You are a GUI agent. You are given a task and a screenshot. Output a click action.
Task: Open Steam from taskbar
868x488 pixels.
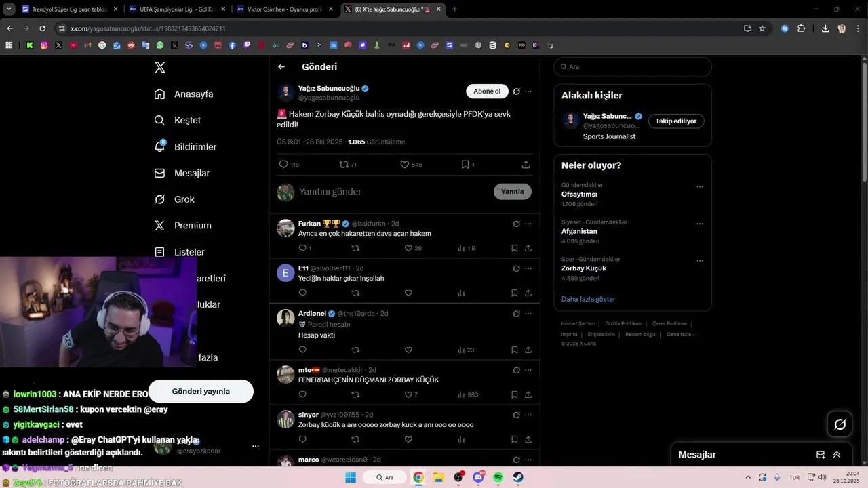pyautogui.click(x=518, y=477)
